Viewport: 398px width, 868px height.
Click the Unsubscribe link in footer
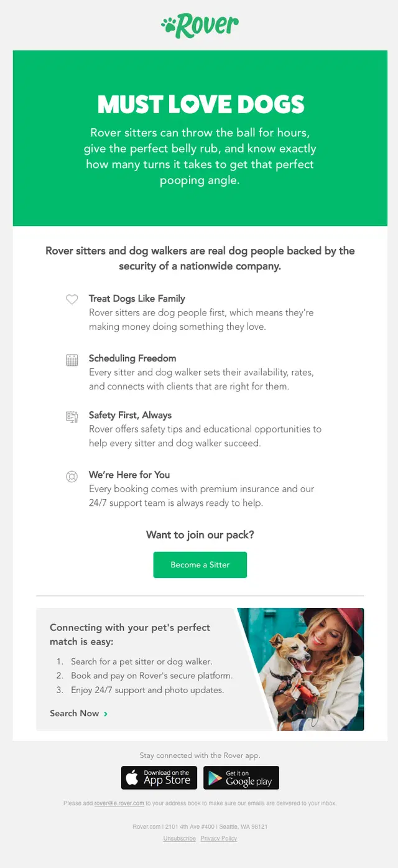tap(180, 838)
